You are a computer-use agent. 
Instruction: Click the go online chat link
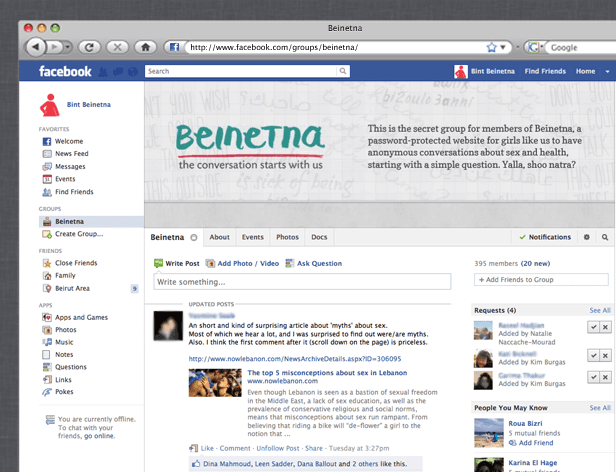pyautogui.click(x=99, y=436)
